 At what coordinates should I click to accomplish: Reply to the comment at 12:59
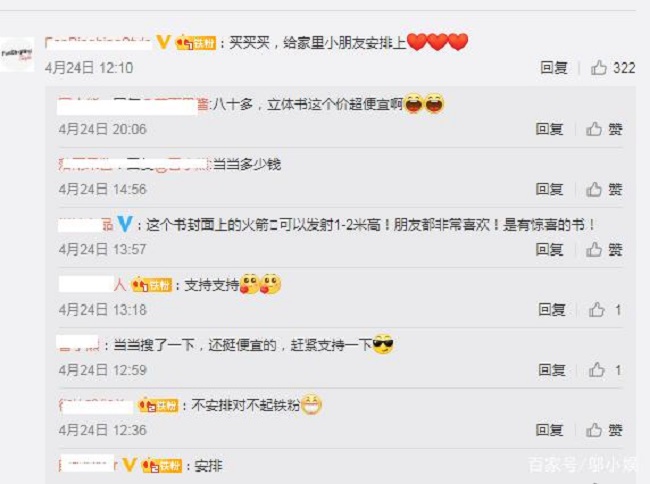552,370
